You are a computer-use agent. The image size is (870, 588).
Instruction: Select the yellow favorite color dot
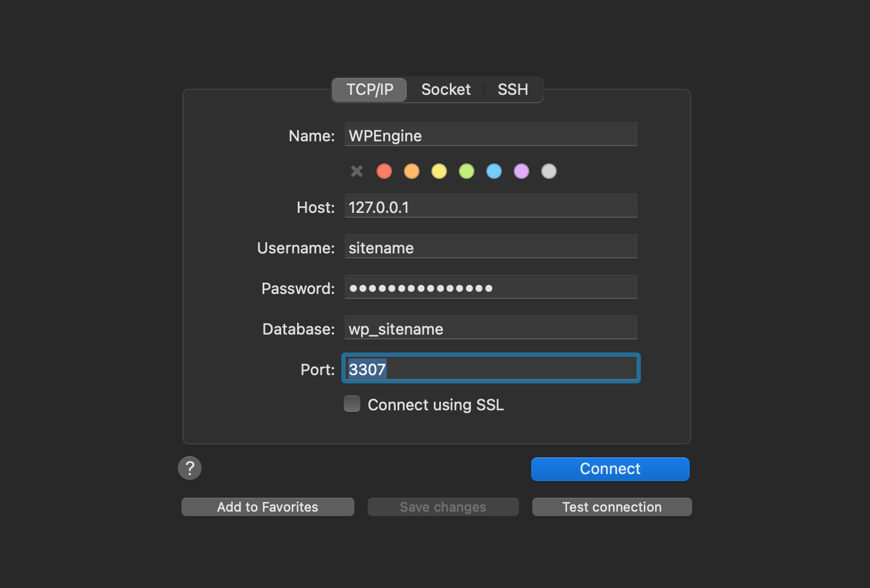coord(439,171)
